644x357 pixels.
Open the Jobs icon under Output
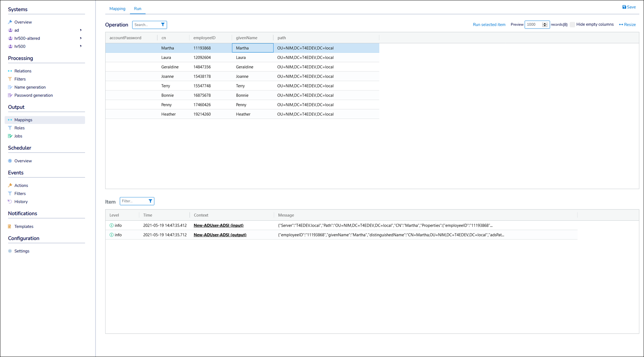tap(10, 136)
